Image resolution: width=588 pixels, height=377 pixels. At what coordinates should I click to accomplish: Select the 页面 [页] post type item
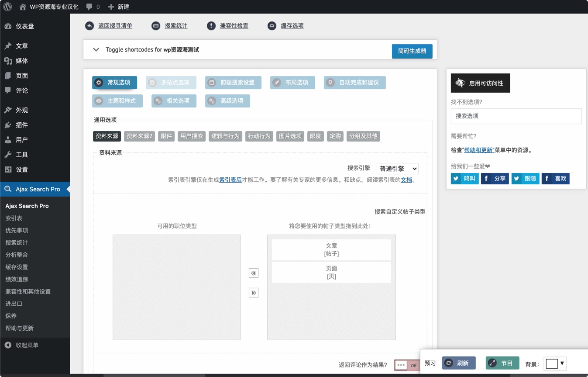point(332,272)
